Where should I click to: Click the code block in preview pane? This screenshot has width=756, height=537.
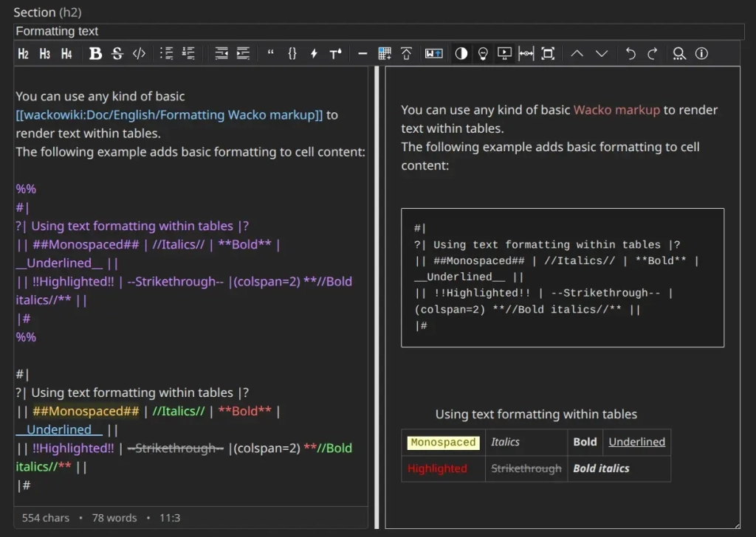click(562, 277)
